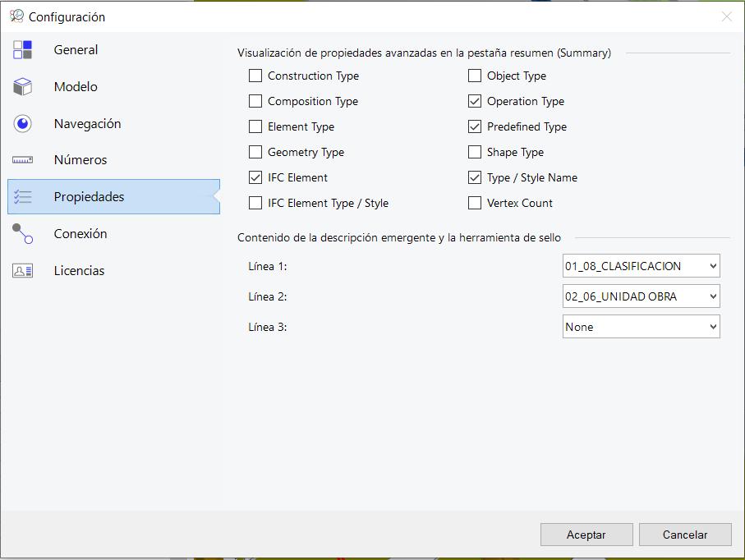745x560 pixels.
Task: Open the Conexión nodes icon
Action: click(22, 234)
